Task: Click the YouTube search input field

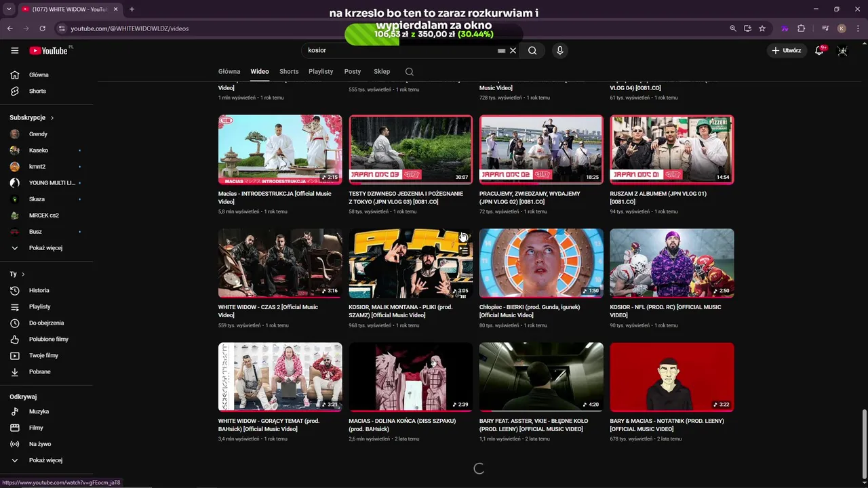Action: pyautogui.click(x=400, y=50)
